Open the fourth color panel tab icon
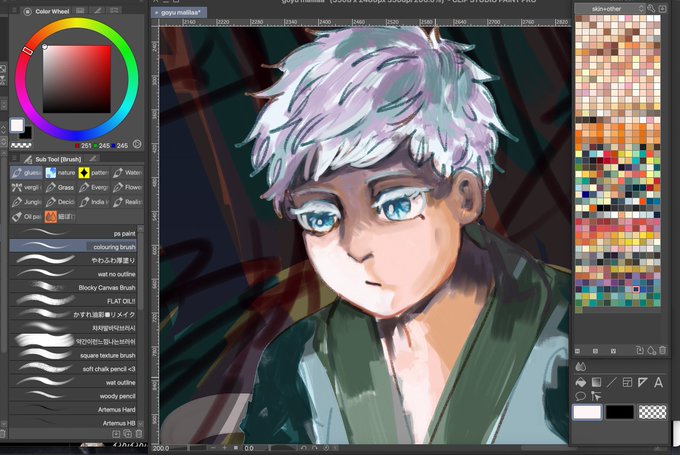This screenshot has width=680, height=455. tap(115, 10)
